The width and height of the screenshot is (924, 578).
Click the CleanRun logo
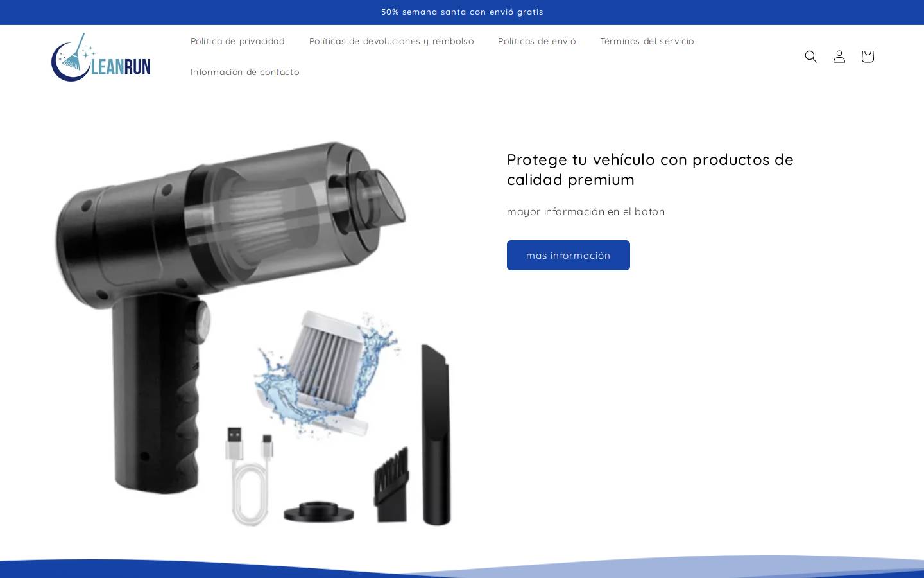coord(101,57)
